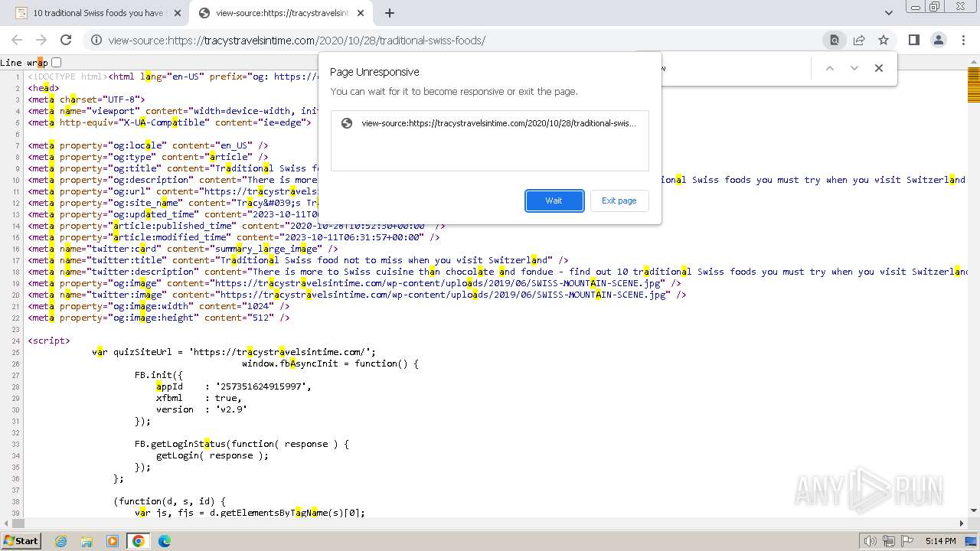The height and width of the screenshot is (551, 980).
Task: Toggle the Line wrap checkbox
Action: [56, 63]
